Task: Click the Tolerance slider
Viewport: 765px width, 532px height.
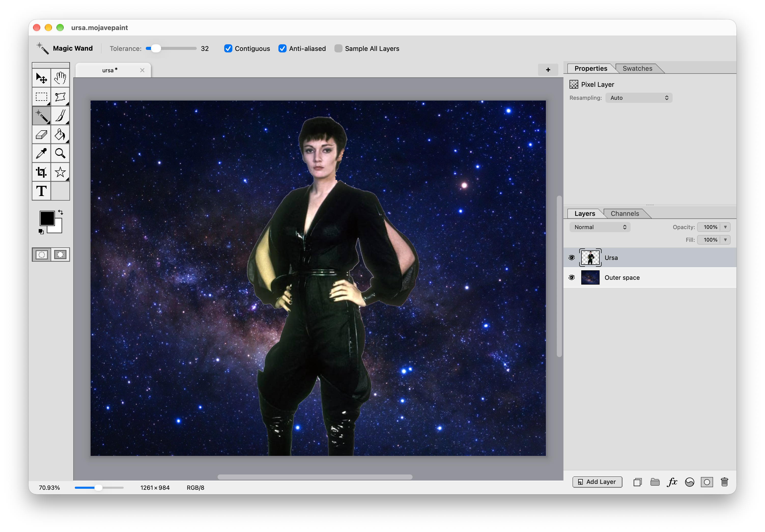Action: (171, 49)
